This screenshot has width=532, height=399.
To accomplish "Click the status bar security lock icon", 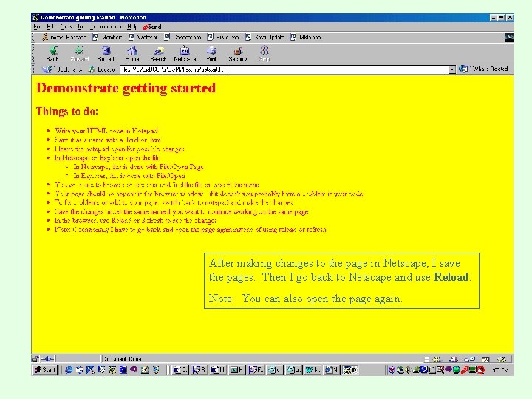I will [35, 358].
